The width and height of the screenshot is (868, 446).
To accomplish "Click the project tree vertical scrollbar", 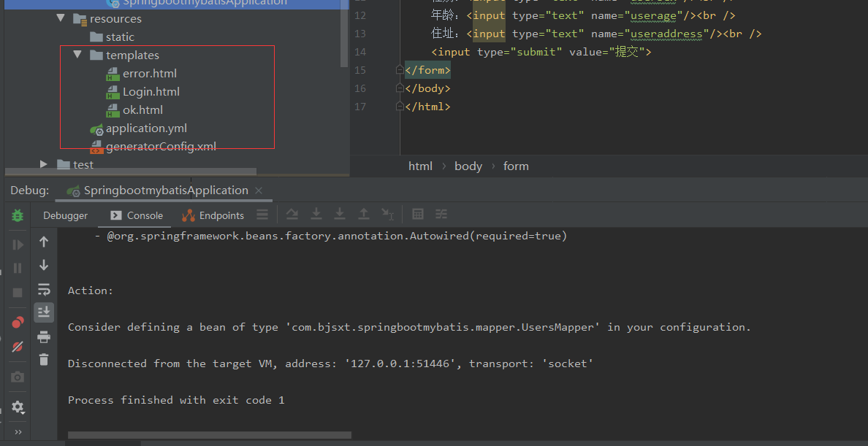I will pos(344,33).
